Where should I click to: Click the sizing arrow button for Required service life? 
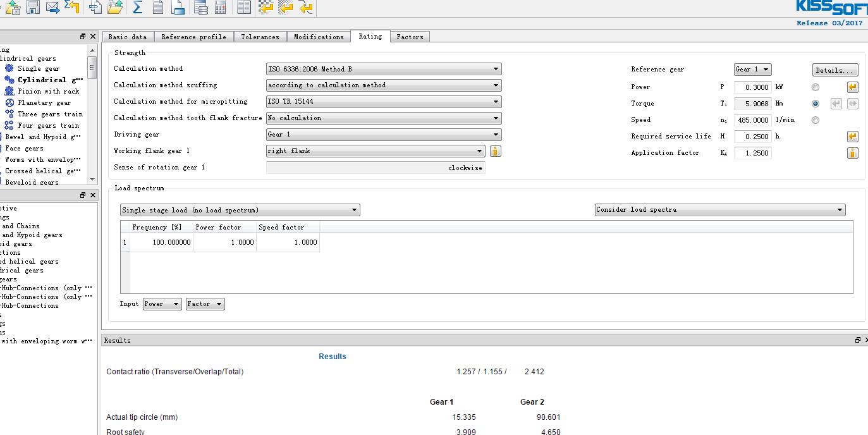click(x=852, y=137)
